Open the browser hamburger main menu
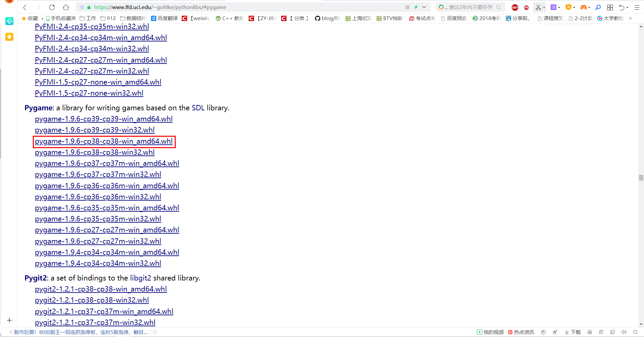 click(x=637, y=7)
